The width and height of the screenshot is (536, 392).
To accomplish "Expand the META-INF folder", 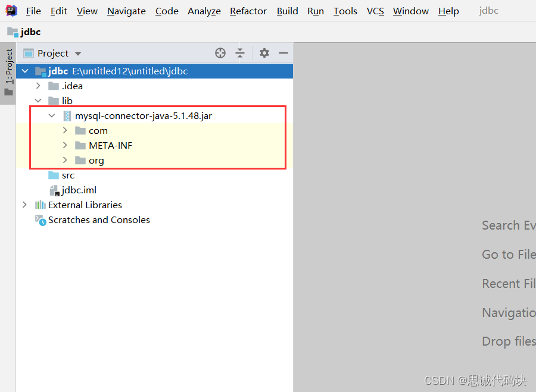I will tap(65, 146).
